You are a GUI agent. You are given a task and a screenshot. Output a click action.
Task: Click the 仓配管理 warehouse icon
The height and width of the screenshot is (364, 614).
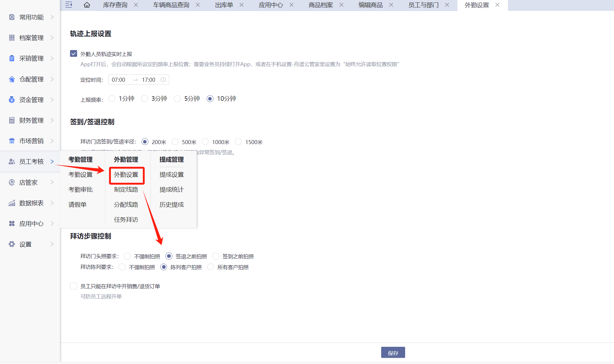click(x=12, y=79)
